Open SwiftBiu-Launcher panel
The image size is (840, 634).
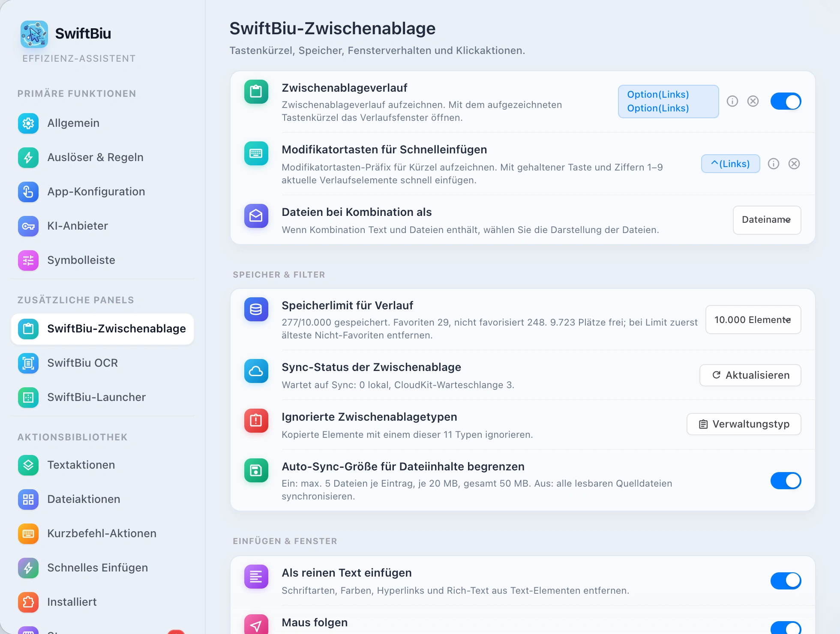[102, 398]
